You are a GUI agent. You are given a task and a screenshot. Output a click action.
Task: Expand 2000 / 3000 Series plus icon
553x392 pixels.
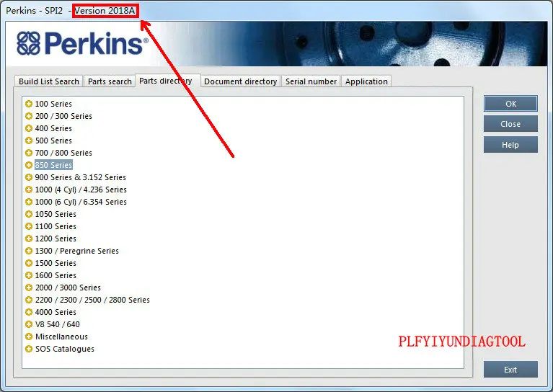29,288
